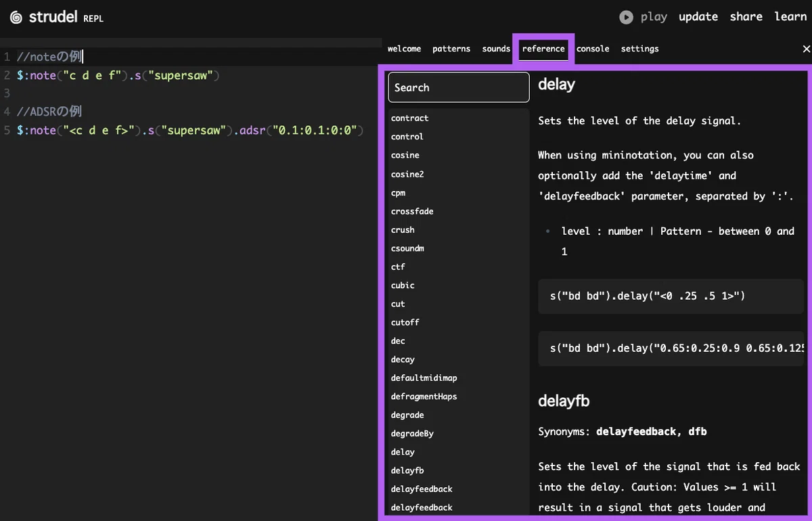Focus the reference Search field
812x521 pixels.
(x=459, y=87)
